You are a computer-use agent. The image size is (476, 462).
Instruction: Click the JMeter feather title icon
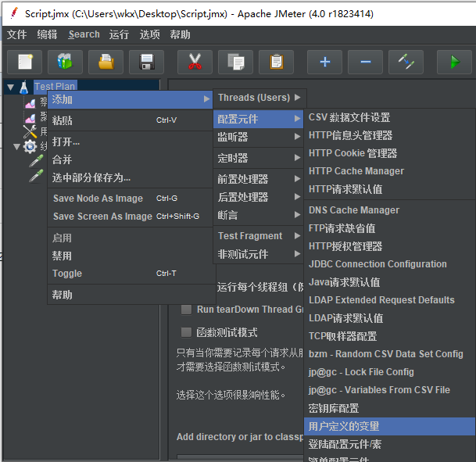[x=13, y=13]
